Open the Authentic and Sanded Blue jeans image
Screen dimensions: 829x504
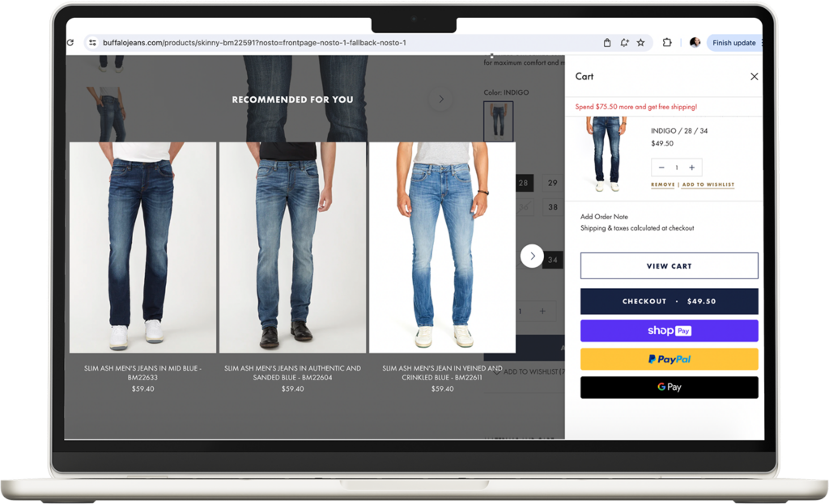[x=292, y=248]
